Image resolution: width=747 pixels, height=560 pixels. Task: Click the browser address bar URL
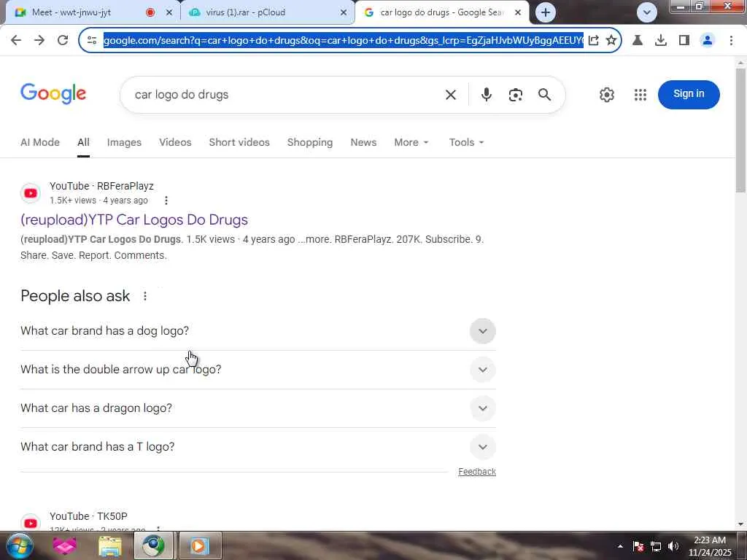pyautogui.click(x=343, y=41)
